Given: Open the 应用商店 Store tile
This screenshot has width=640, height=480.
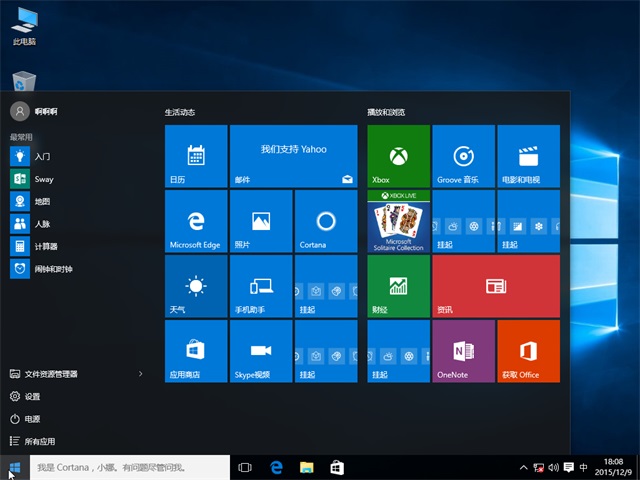Looking at the screenshot, I should pyautogui.click(x=196, y=351).
